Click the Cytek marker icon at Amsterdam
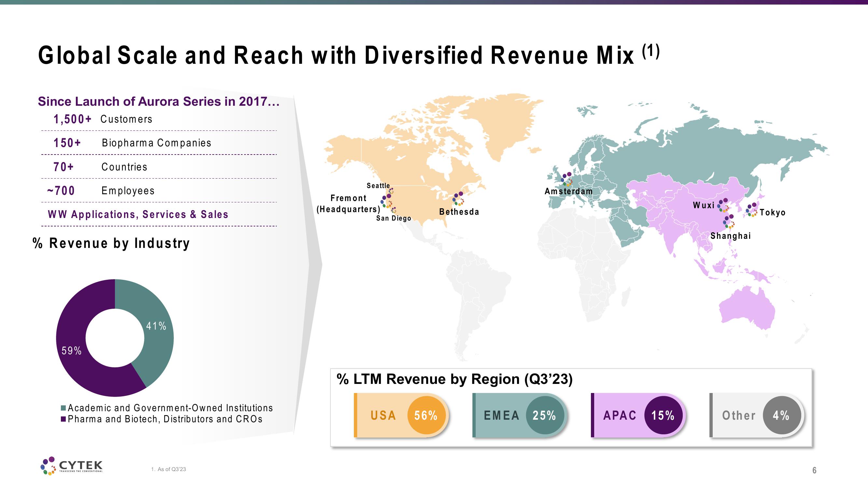The height and width of the screenshot is (488, 868). point(567,180)
